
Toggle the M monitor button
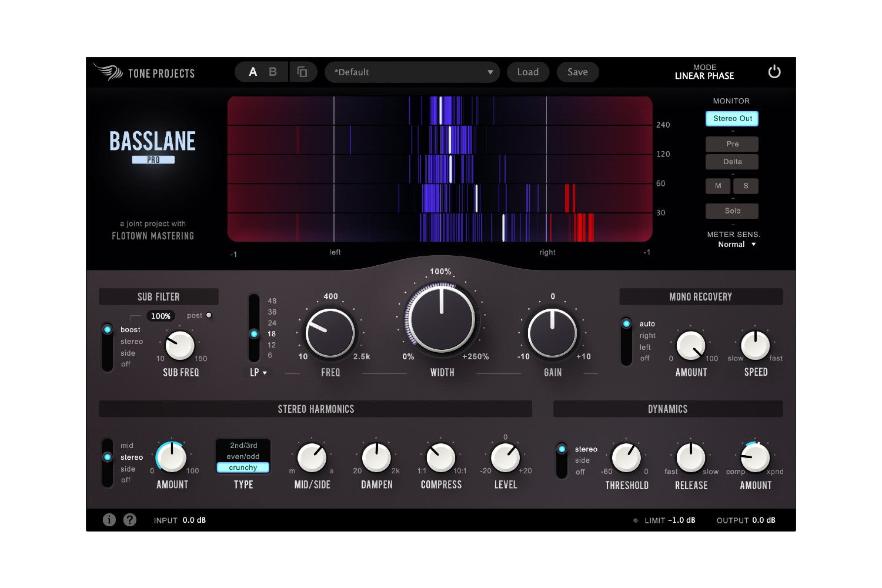click(x=718, y=186)
